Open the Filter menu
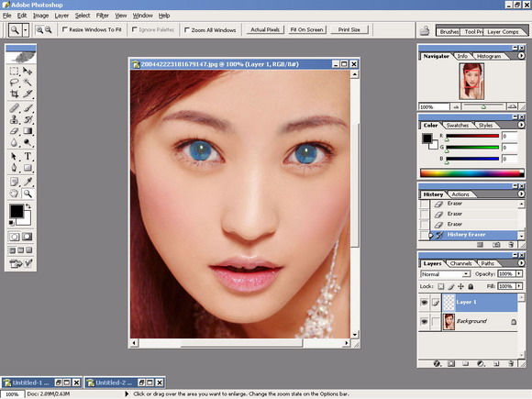Image resolution: width=532 pixels, height=399 pixels. [x=102, y=16]
